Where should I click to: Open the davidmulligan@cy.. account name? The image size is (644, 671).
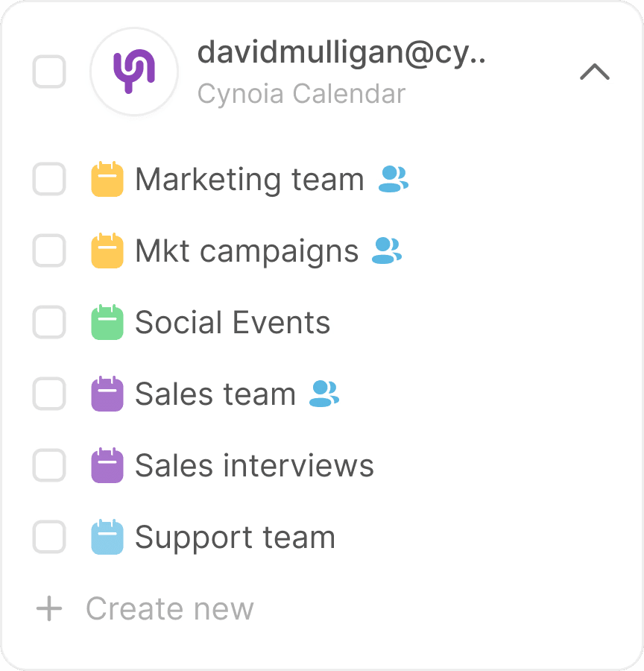tap(341, 54)
